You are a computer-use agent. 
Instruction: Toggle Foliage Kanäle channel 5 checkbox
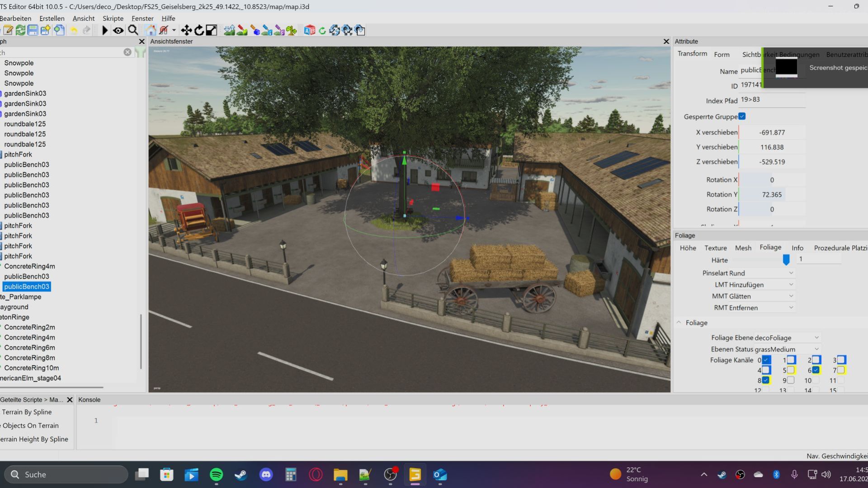click(x=791, y=370)
